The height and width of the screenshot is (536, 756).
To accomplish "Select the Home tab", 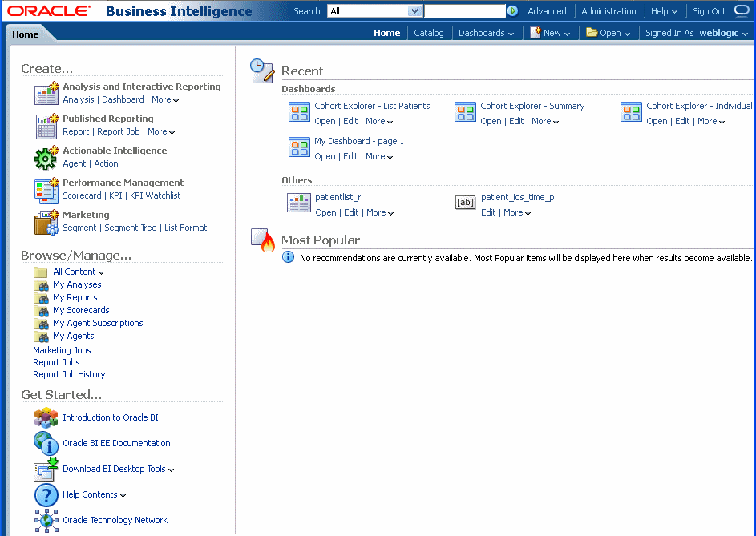I will click(x=26, y=34).
